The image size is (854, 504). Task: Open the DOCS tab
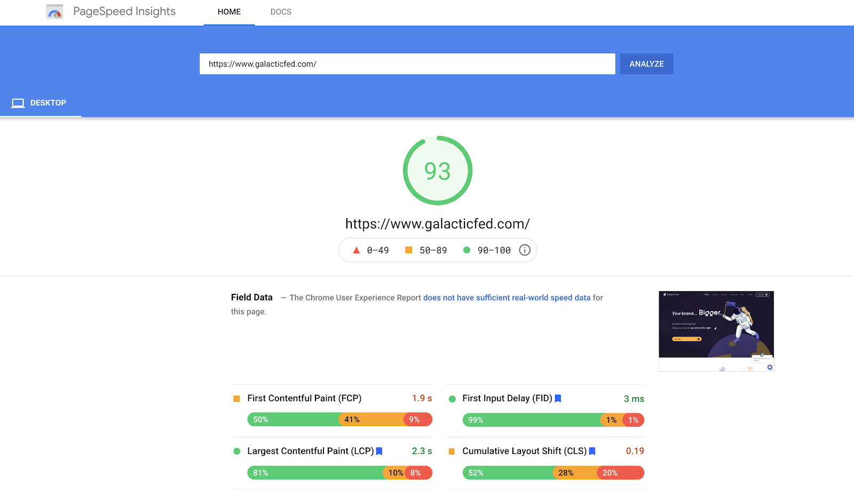coord(281,12)
